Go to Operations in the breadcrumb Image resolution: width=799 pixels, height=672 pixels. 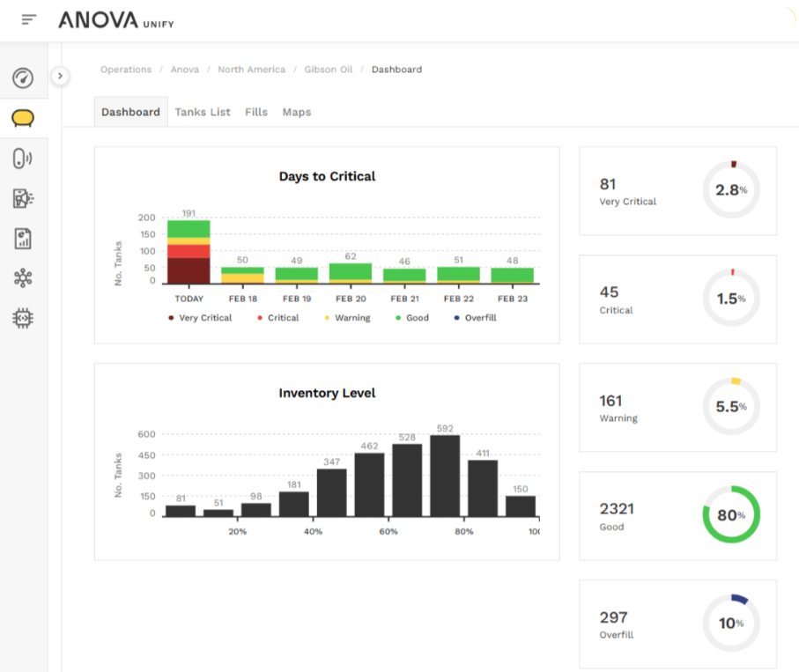pos(126,70)
